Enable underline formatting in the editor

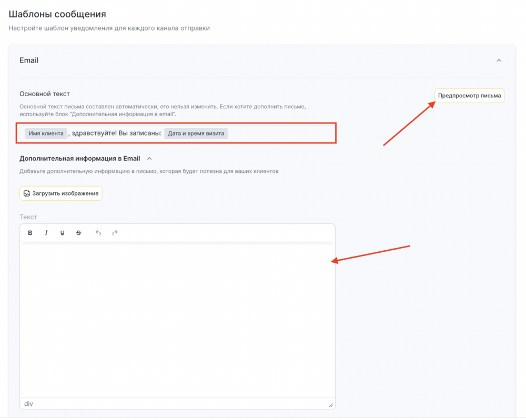pyautogui.click(x=62, y=233)
